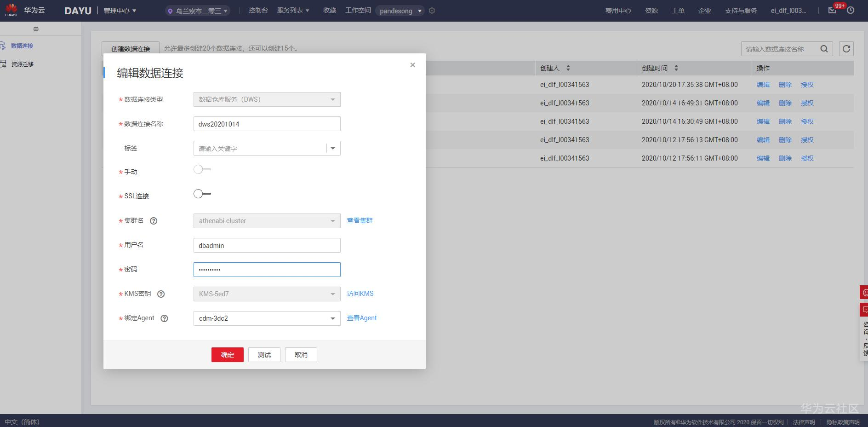Open the pandesong workspace dropdown

coord(400,11)
